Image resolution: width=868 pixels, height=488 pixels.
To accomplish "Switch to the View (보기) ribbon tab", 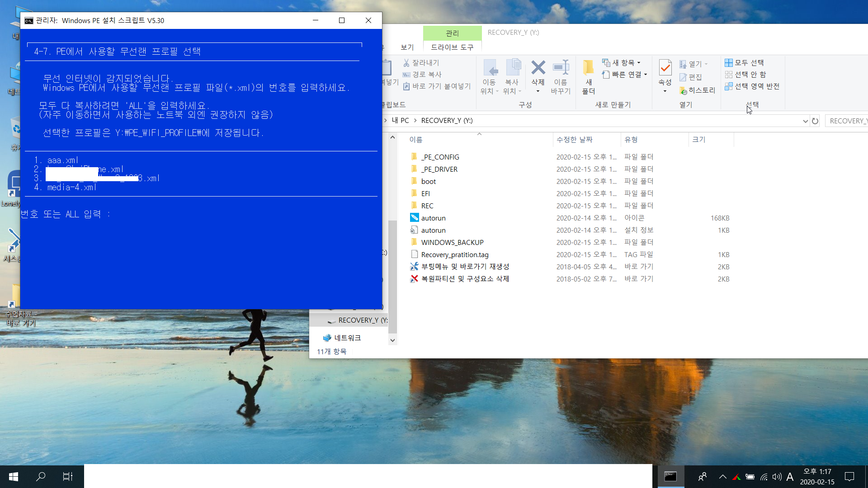I will point(407,47).
